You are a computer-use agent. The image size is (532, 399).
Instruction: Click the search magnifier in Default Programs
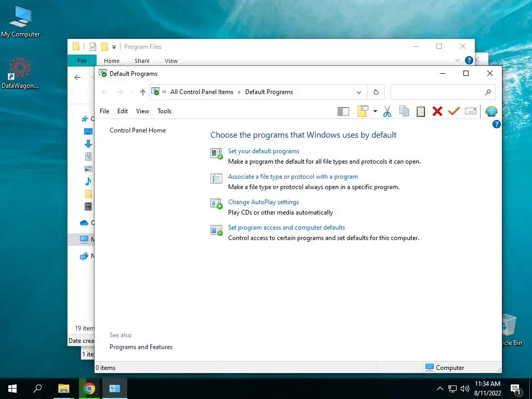coord(488,92)
